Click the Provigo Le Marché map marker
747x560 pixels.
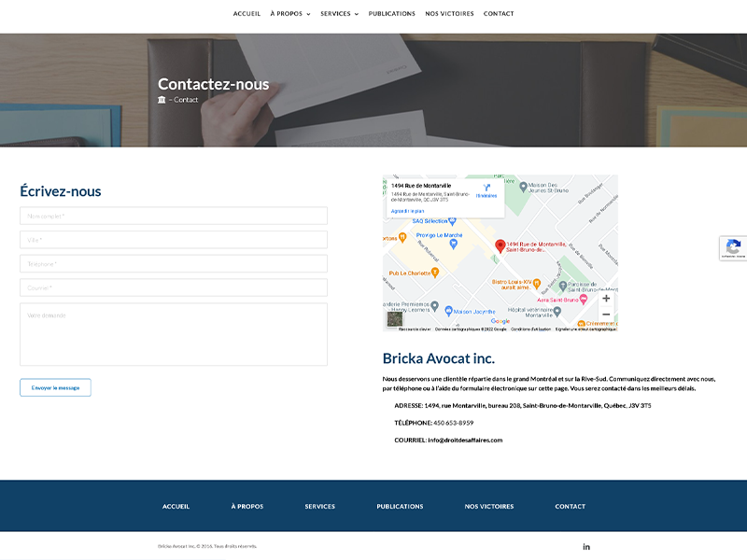[x=453, y=244]
